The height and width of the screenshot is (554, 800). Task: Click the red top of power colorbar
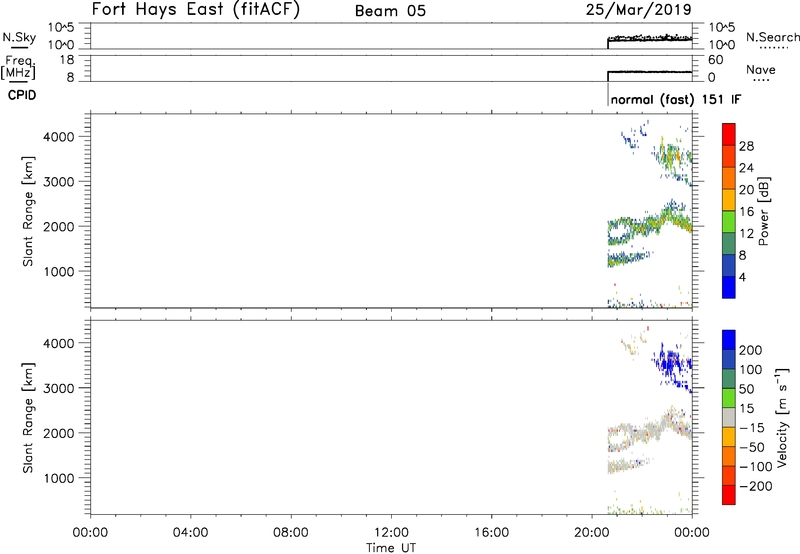click(x=729, y=132)
